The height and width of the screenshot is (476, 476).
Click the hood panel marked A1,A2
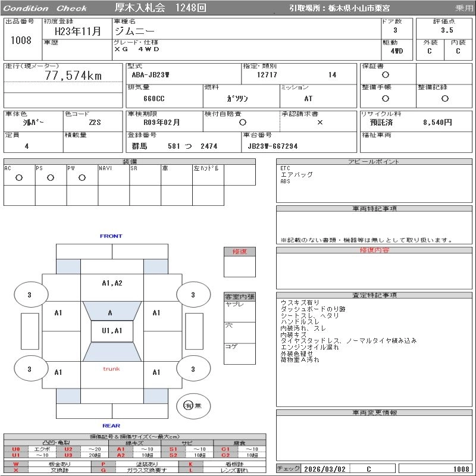coord(111,283)
